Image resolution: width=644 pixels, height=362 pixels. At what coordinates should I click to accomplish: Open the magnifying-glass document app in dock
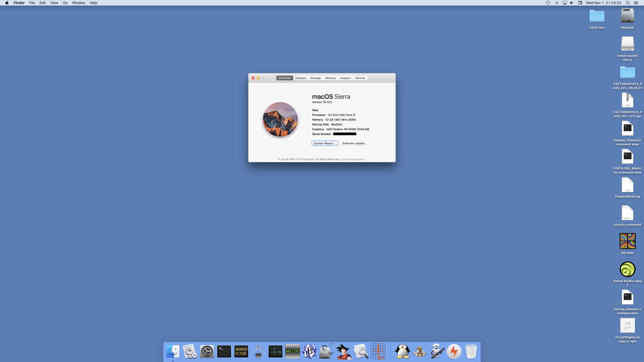pyautogui.click(x=361, y=351)
